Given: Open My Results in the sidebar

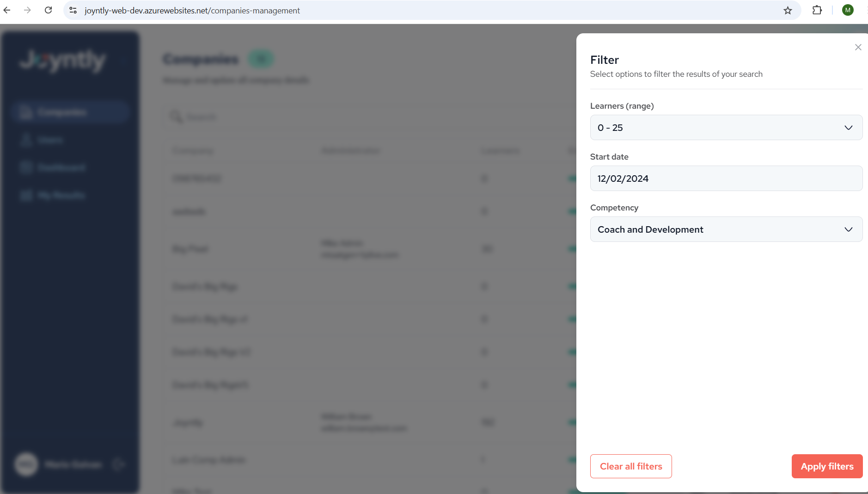Looking at the screenshot, I should tap(61, 195).
